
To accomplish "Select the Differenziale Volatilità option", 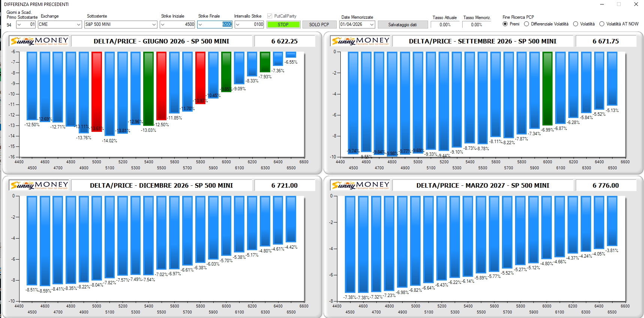I will pos(527,24).
